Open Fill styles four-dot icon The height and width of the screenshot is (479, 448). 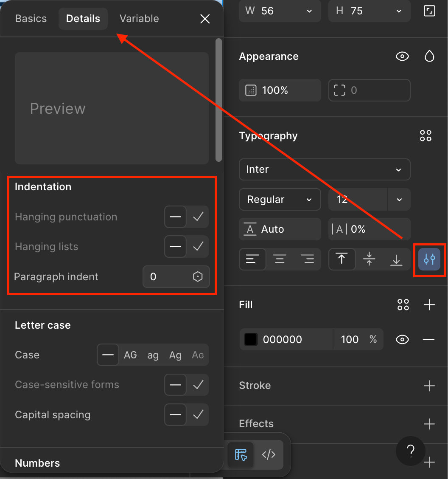coord(403,304)
